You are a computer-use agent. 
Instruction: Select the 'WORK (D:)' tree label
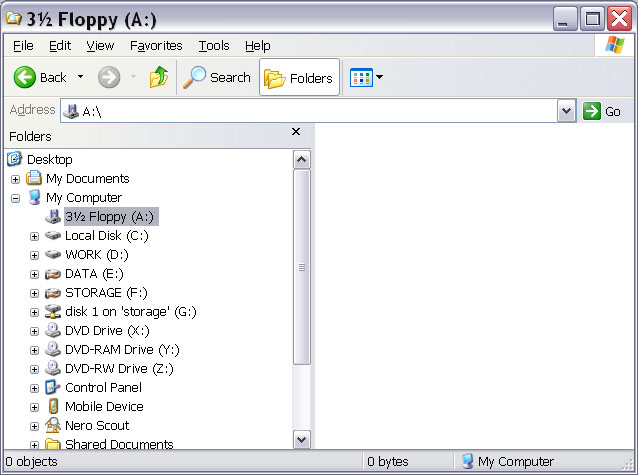click(x=97, y=255)
